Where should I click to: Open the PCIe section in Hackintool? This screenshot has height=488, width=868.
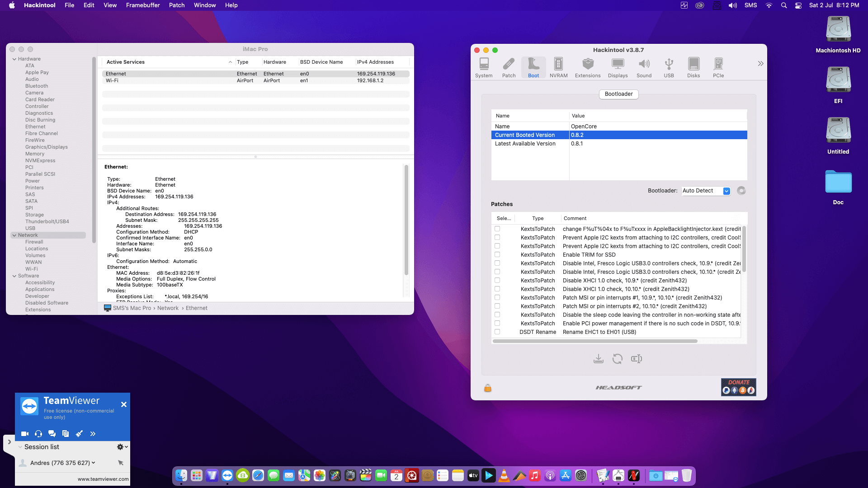(x=718, y=68)
